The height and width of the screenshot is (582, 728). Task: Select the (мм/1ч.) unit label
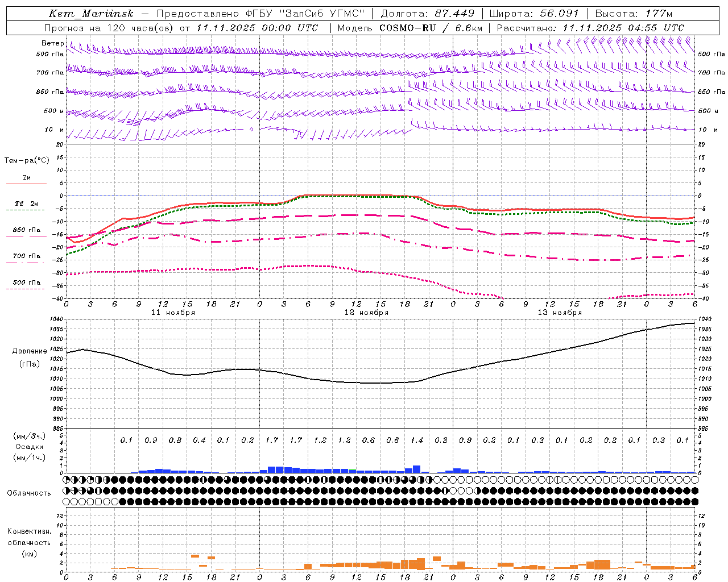29,458
